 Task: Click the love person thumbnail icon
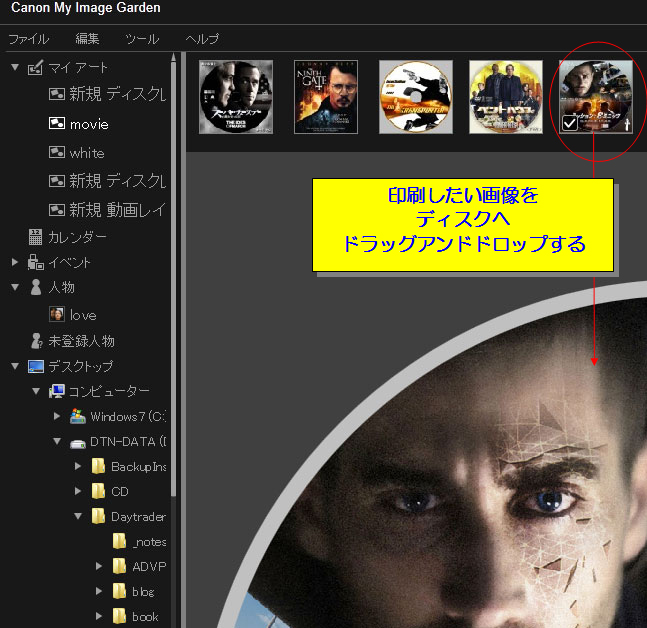coord(57,314)
